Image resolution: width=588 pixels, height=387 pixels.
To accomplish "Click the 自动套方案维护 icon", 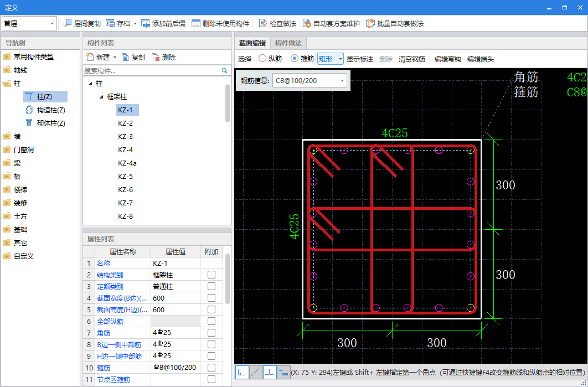I will coord(307,23).
